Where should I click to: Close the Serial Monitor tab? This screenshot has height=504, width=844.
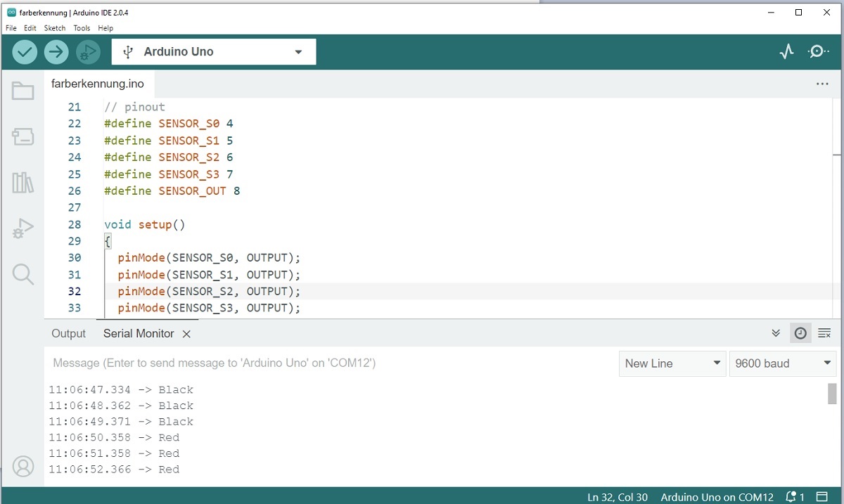coord(186,334)
